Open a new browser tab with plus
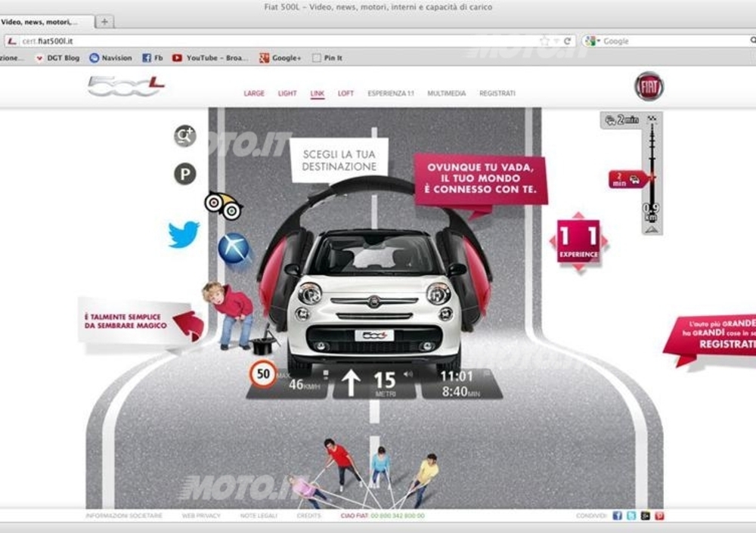Screen dimensions: 756x533 pyautogui.click(x=104, y=21)
